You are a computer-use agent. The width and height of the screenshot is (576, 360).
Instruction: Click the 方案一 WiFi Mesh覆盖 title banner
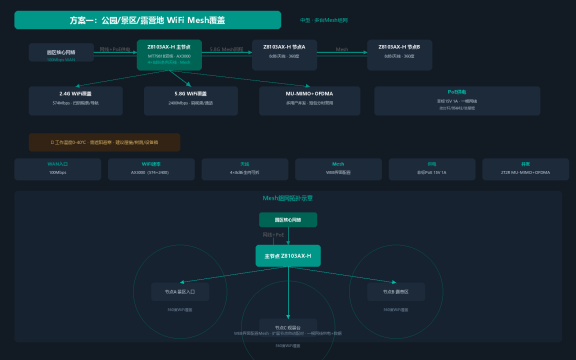coord(147,20)
